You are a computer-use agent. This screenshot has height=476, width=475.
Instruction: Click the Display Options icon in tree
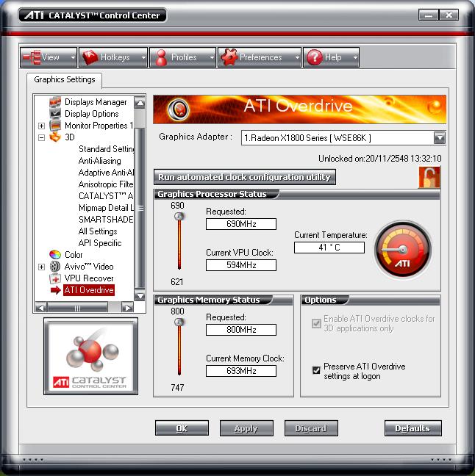click(x=55, y=114)
